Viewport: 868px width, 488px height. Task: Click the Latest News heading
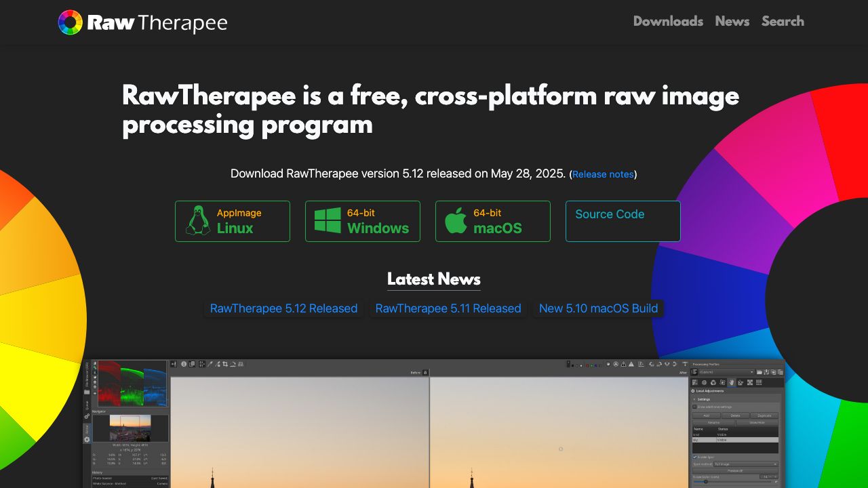(x=434, y=279)
